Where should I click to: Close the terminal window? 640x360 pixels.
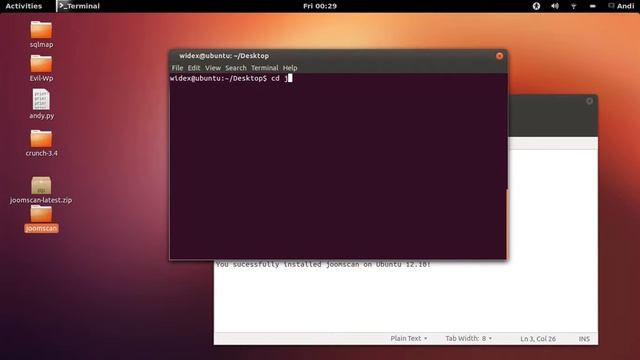click(499, 56)
